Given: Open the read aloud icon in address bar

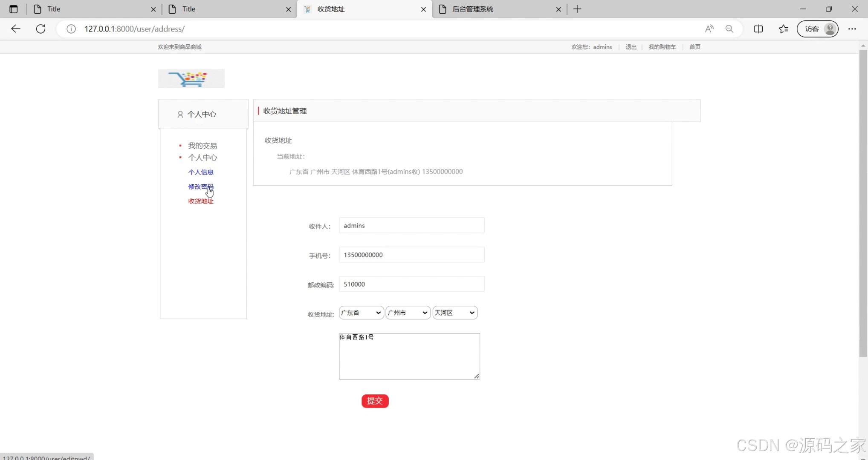Looking at the screenshot, I should click(709, 29).
